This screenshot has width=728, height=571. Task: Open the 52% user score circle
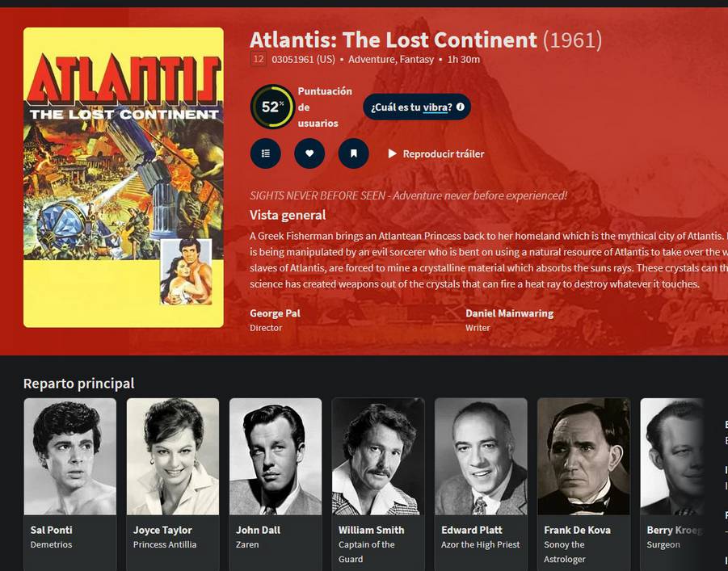[x=272, y=107]
